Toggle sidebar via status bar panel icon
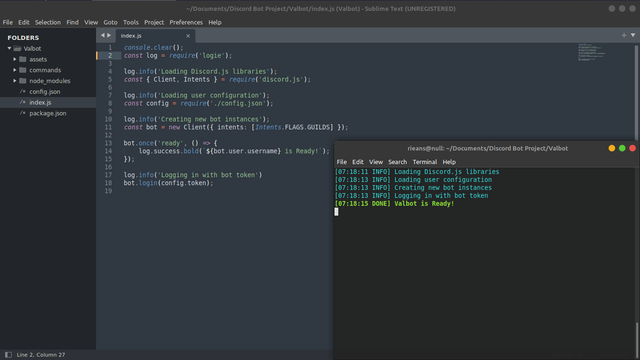Image resolution: width=640 pixels, height=360 pixels. point(8,355)
